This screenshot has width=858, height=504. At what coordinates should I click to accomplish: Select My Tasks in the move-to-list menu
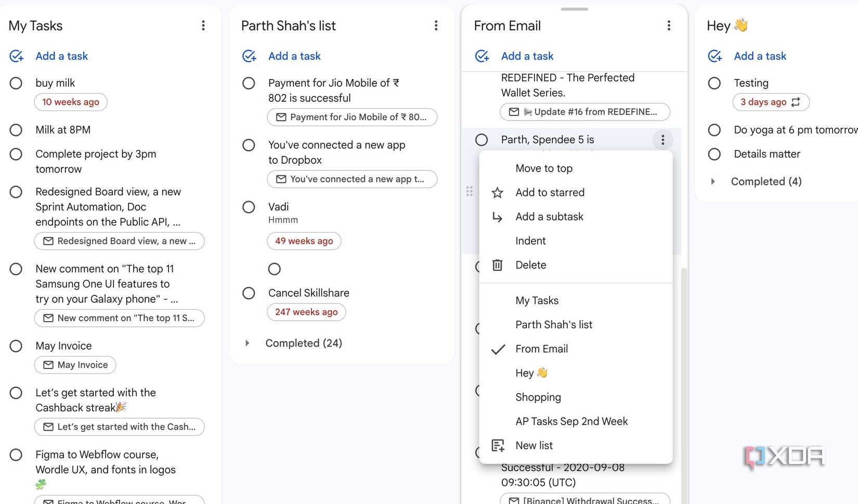click(x=537, y=300)
